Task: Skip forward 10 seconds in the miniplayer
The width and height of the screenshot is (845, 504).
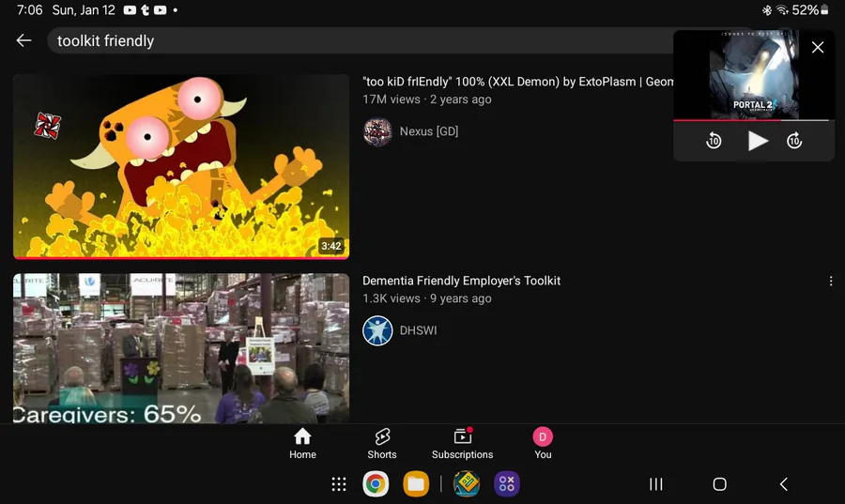Action: [794, 141]
